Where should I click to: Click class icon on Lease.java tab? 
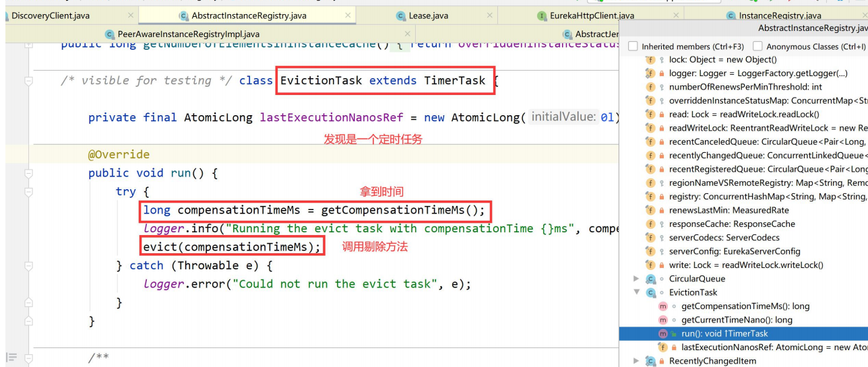click(x=400, y=15)
